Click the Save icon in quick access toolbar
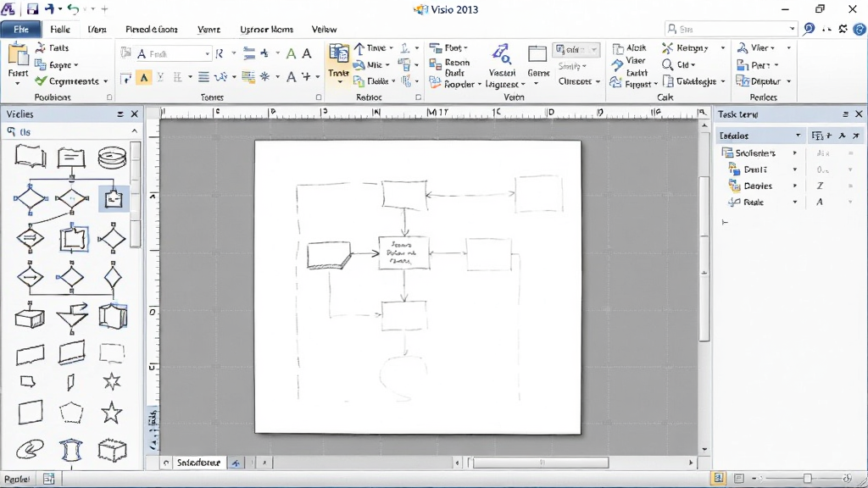868x488 pixels. [x=33, y=8]
